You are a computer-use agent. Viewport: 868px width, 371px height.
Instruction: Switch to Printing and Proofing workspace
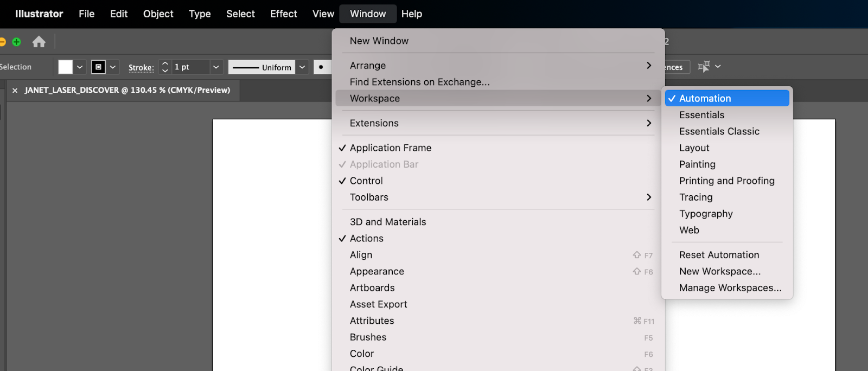tap(727, 181)
